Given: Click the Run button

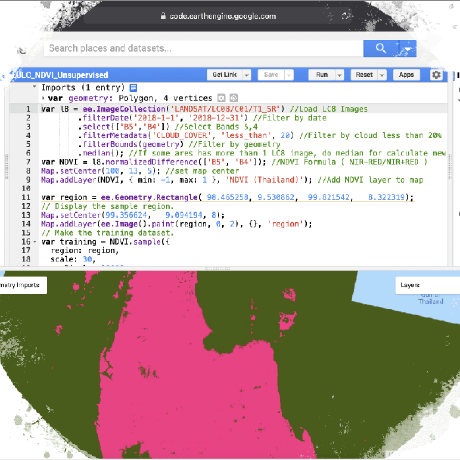Looking at the screenshot, I should click(x=322, y=75).
